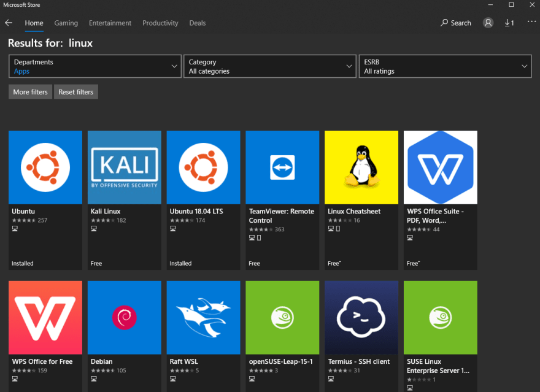Screen dimensions: 540x392
Task: Click the Free label under Kali Linux
Action: click(96, 263)
